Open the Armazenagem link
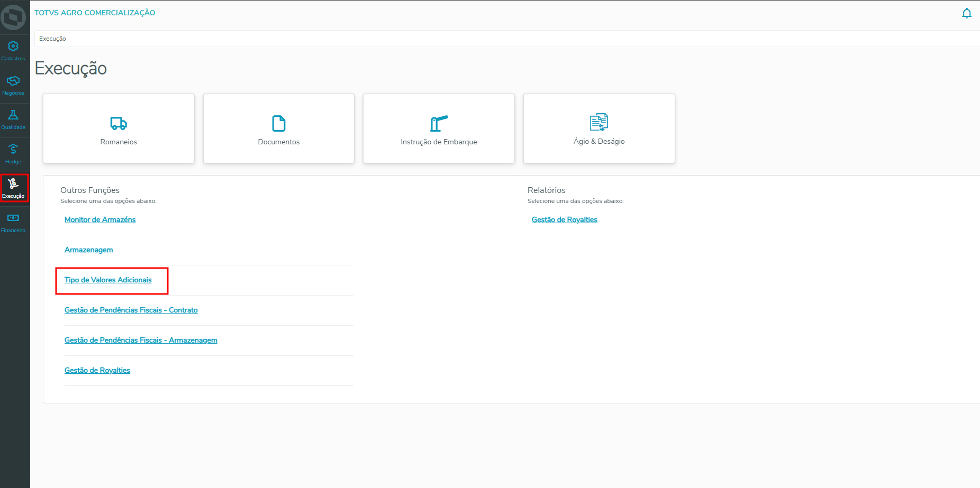The width and height of the screenshot is (980, 488). pyautogui.click(x=89, y=250)
